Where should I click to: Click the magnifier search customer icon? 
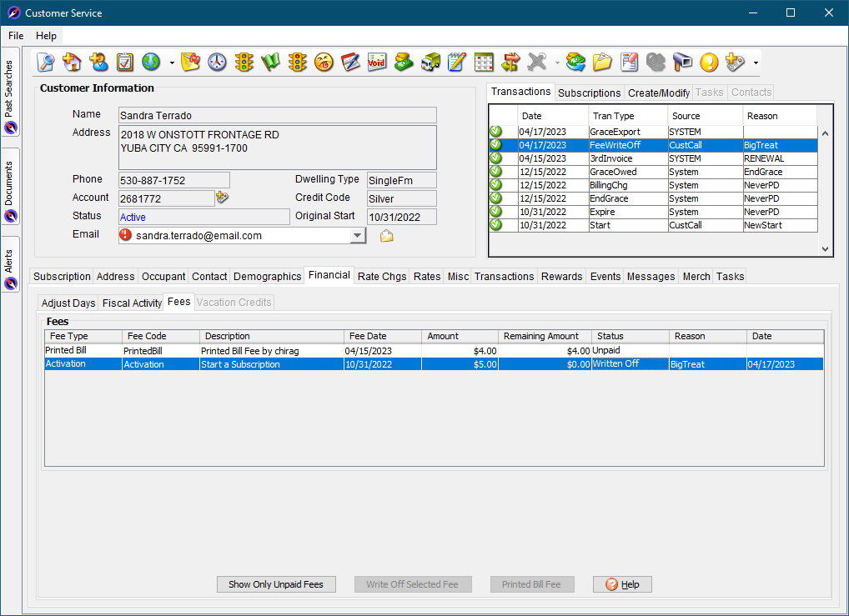(x=46, y=63)
